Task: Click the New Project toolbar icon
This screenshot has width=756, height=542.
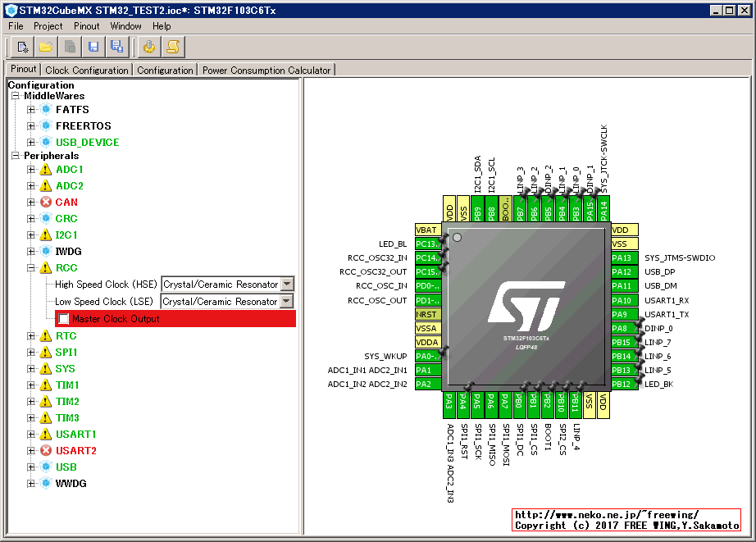Action: pyautogui.click(x=23, y=47)
